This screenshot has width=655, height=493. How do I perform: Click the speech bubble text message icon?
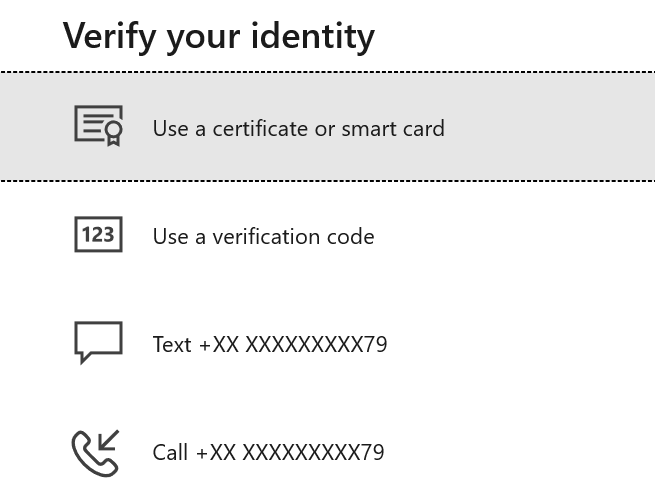[x=98, y=342]
